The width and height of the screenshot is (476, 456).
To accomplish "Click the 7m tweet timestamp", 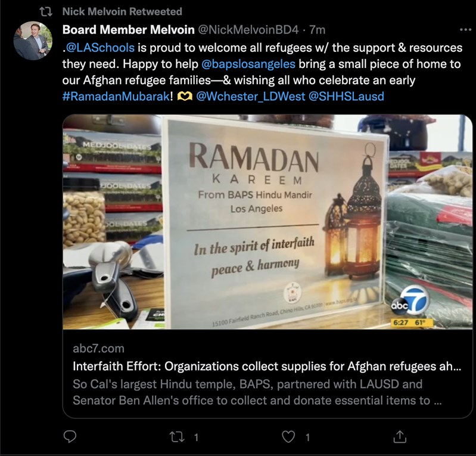I will [317, 30].
